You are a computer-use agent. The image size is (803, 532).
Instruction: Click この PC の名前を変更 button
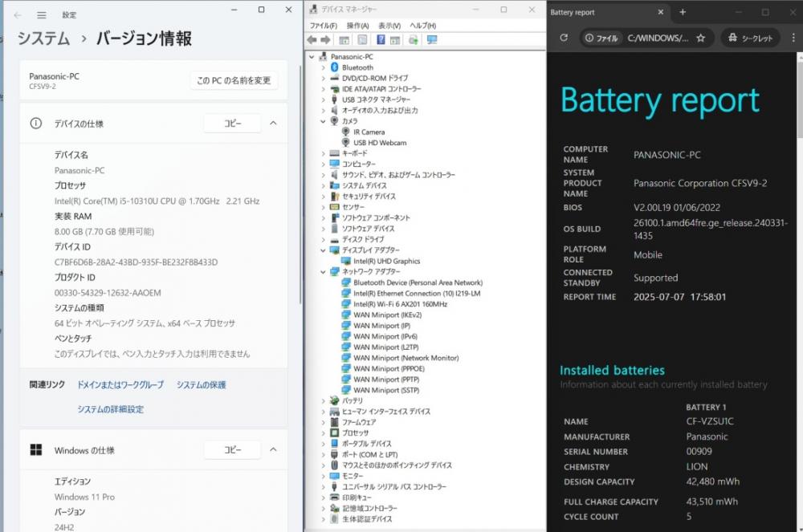point(234,80)
